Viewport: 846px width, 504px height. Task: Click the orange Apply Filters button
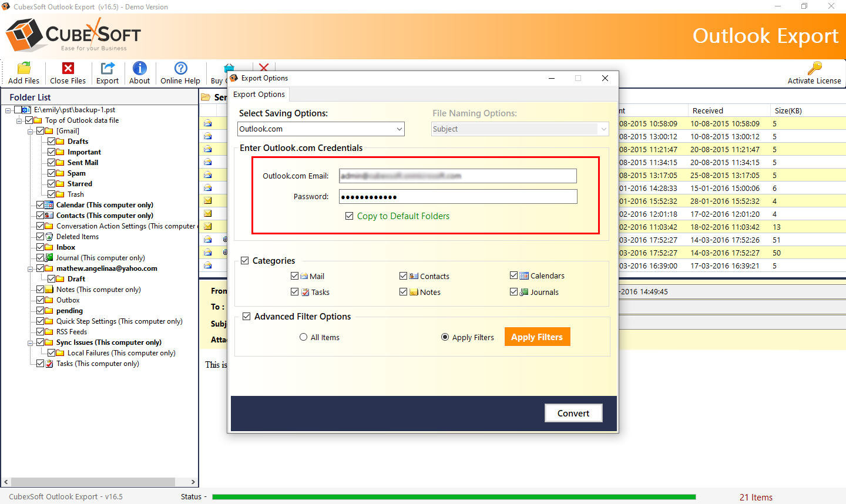537,337
